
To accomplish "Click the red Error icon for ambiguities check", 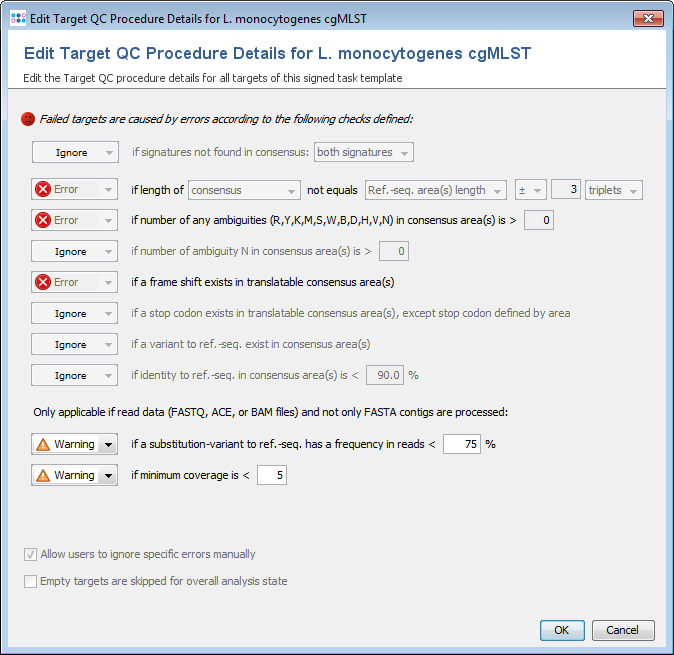I will [x=43, y=220].
